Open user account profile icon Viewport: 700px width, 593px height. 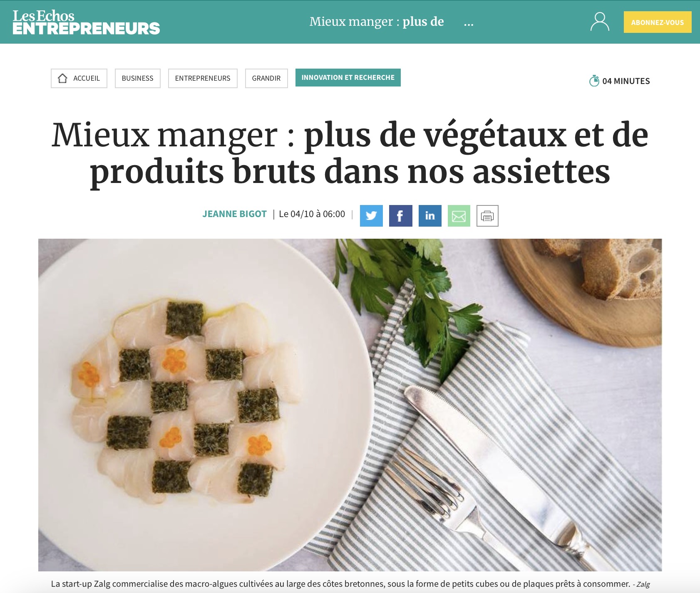[x=600, y=22]
